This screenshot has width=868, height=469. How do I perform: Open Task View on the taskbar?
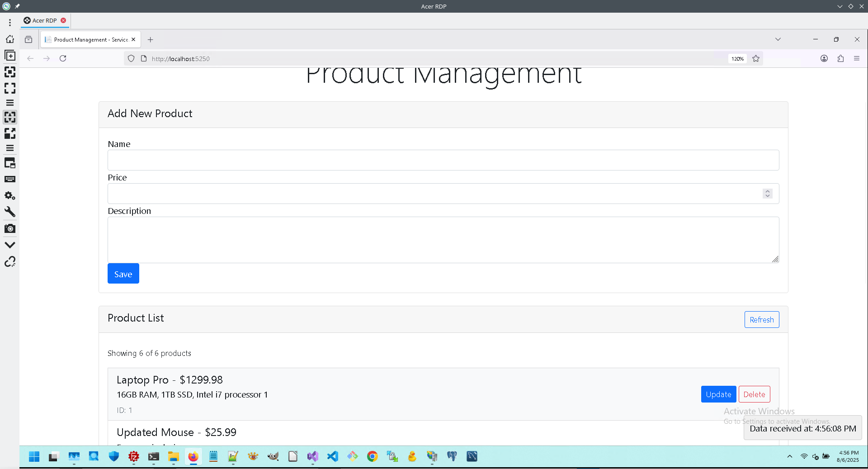pyautogui.click(x=54, y=456)
